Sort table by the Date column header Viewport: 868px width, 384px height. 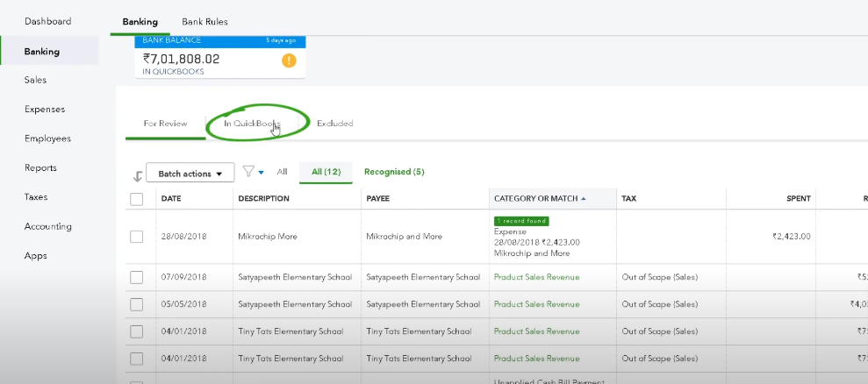[x=170, y=199]
